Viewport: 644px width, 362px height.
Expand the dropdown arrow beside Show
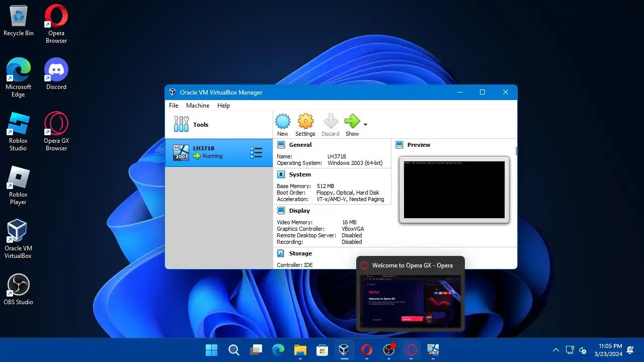tap(365, 125)
